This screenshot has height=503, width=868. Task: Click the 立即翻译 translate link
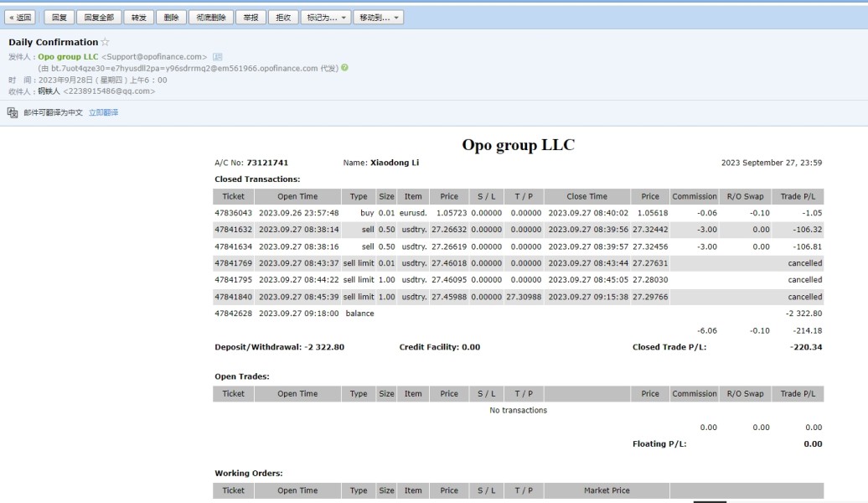(104, 112)
